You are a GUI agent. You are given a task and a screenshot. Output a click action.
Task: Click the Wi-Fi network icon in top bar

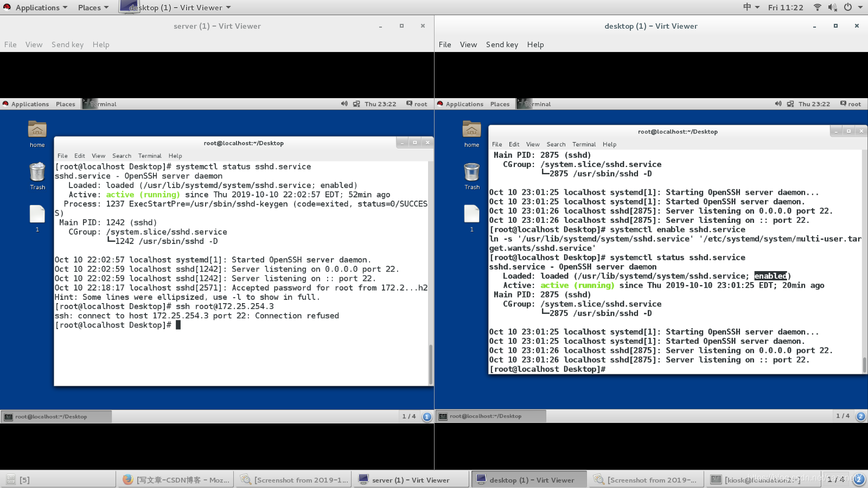[817, 7]
